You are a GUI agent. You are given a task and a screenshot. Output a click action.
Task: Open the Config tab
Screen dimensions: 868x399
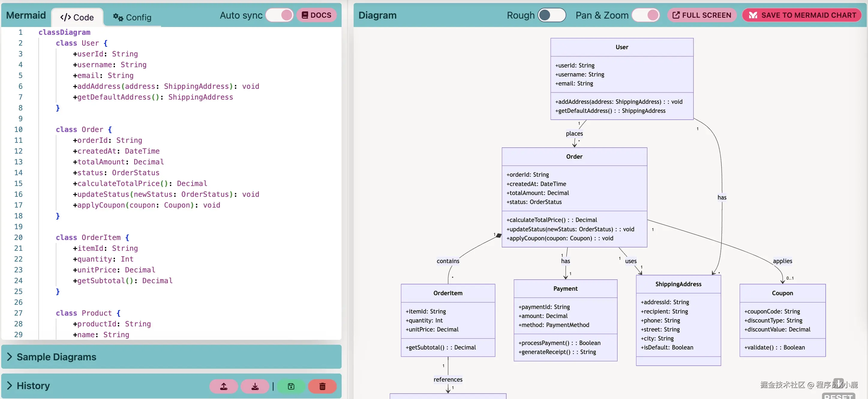click(x=132, y=17)
